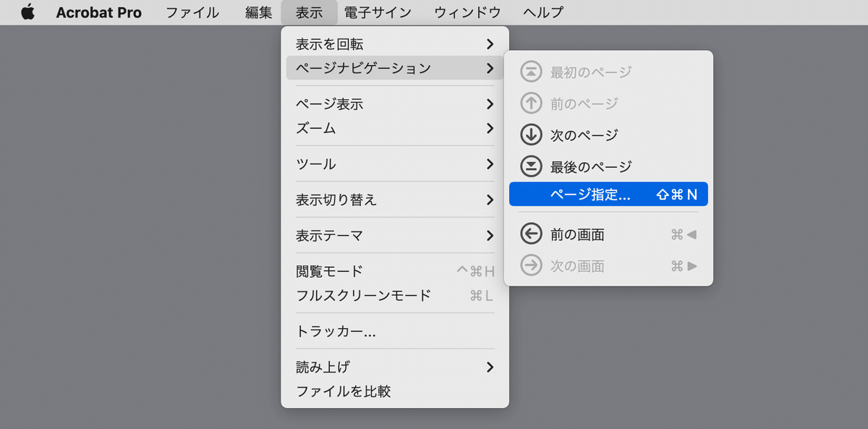Expand the ツール submenu
This screenshot has width=868, height=429.
395,163
